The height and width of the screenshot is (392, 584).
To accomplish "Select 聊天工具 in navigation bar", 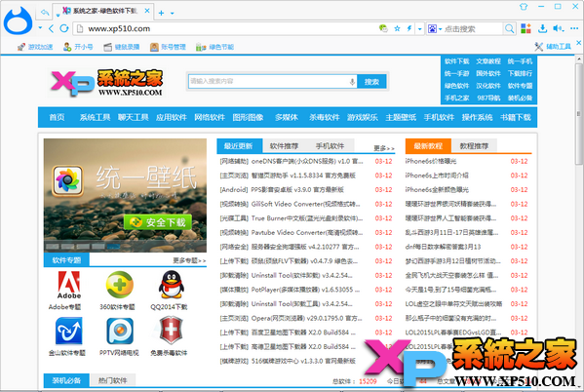I will pyautogui.click(x=134, y=117).
